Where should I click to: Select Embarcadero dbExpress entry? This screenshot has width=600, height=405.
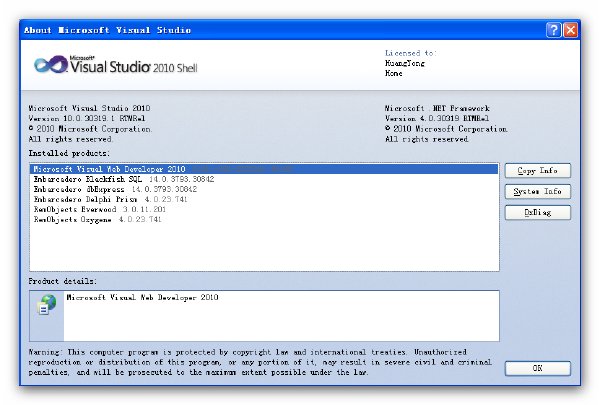point(264,189)
